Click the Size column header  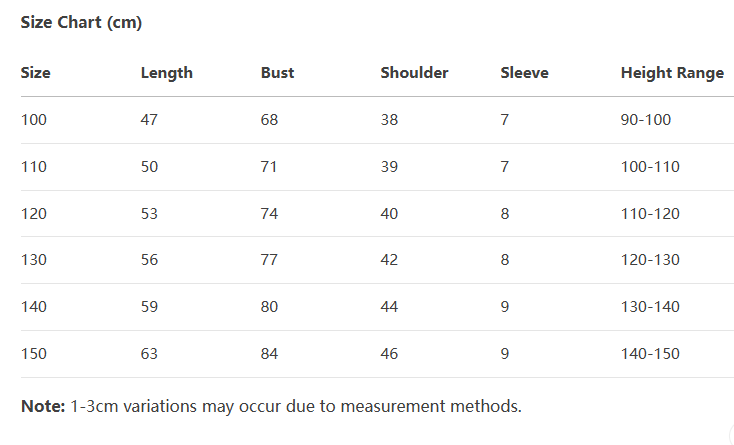click(x=36, y=73)
